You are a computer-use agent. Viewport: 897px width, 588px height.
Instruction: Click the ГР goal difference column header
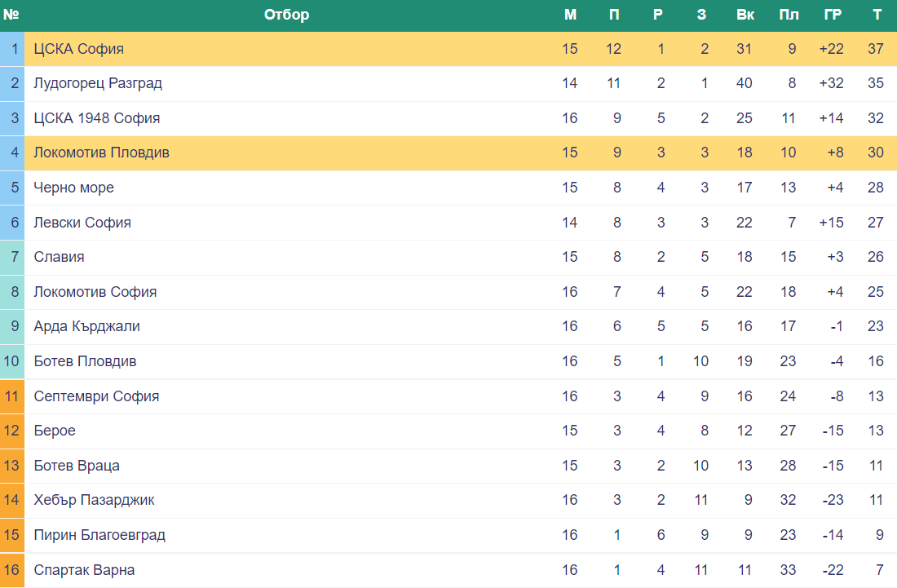click(x=833, y=15)
